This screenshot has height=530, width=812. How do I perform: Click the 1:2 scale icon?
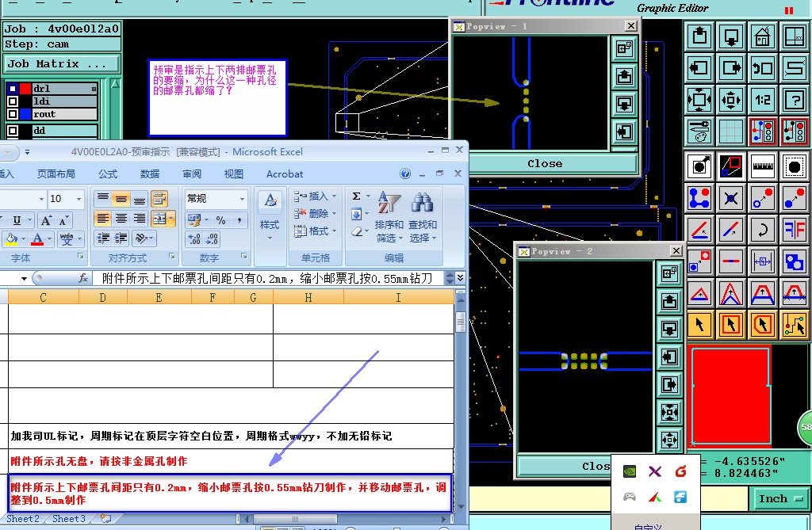pyautogui.click(x=763, y=99)
